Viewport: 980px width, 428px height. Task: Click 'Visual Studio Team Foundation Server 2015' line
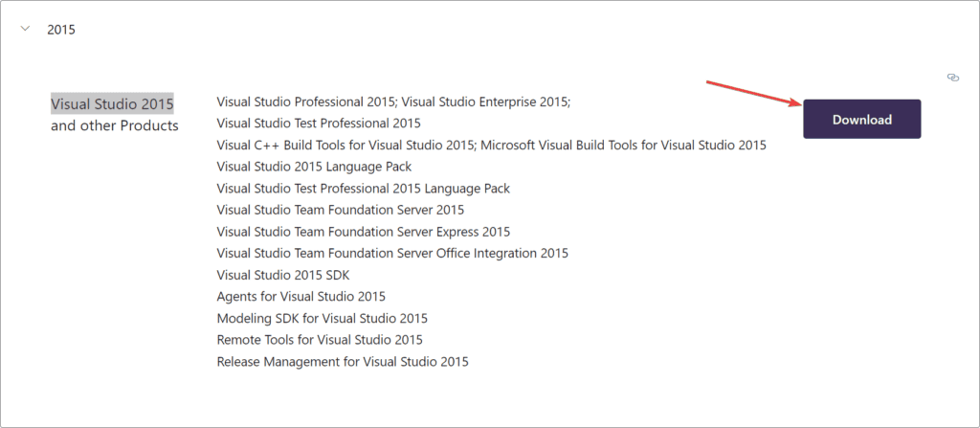341,210
